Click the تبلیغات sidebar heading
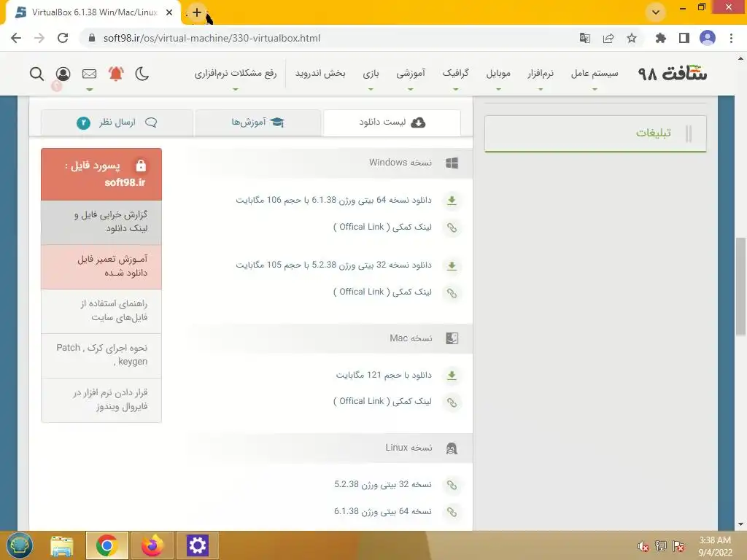The width and height of the screenshot is (747, 560). click(x=653, y=133)
